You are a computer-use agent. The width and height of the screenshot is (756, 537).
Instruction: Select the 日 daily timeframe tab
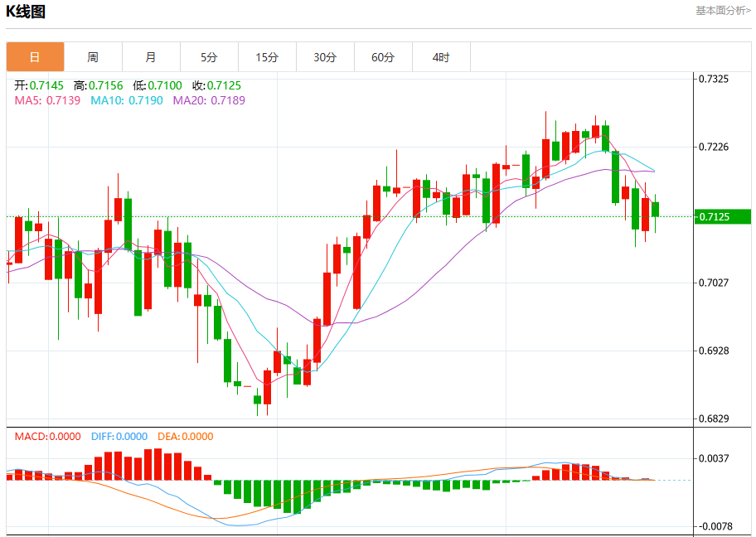tap(35, 57)
